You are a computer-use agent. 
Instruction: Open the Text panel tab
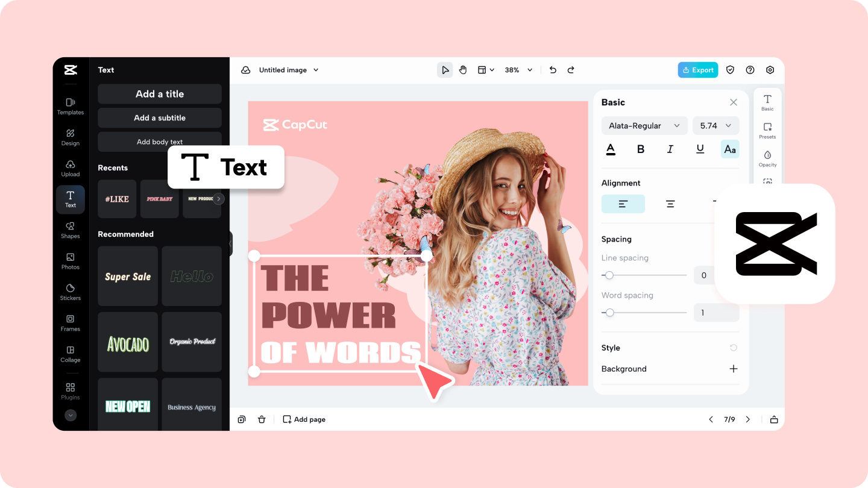71,199
